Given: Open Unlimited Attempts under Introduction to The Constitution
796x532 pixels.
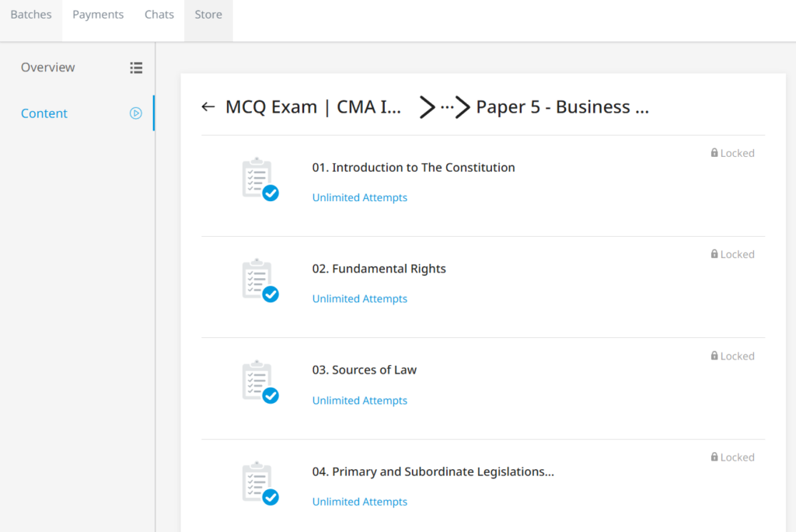Looking at the screenshot, I should click(359, 197).
